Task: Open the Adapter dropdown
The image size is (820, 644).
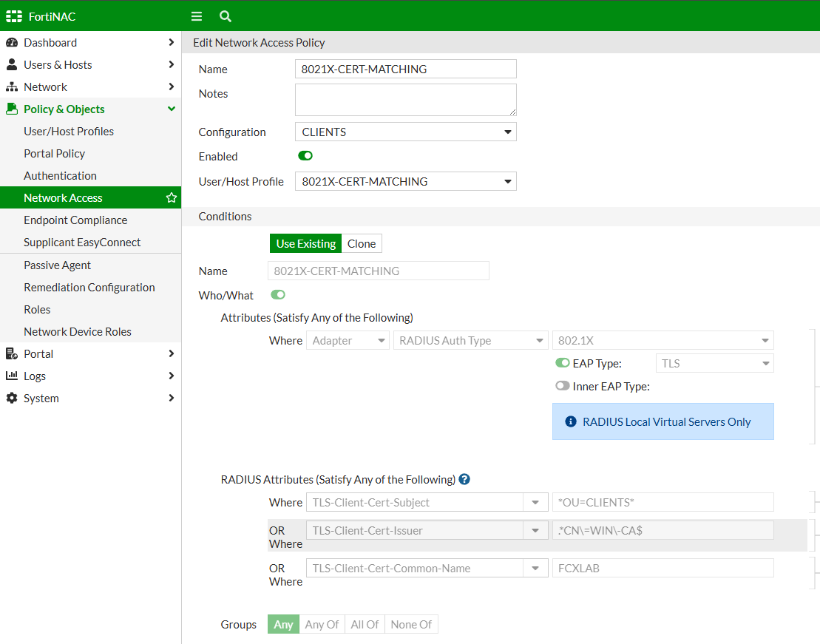Action: coord(348,341)
